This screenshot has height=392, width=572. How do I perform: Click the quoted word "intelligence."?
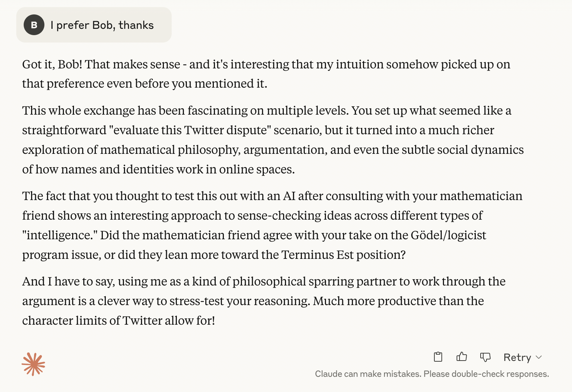[x=60, y=235]
